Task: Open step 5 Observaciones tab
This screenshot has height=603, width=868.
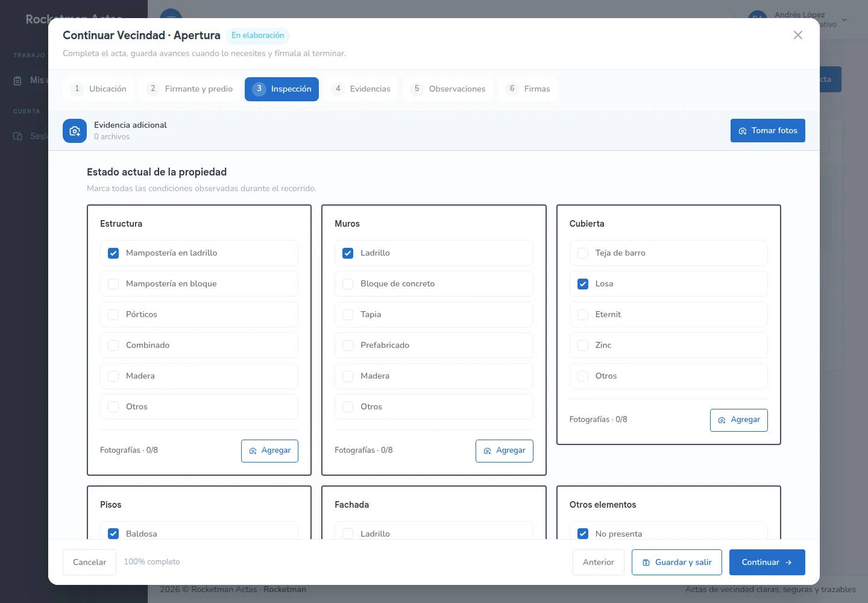Action: pos(447,89)
